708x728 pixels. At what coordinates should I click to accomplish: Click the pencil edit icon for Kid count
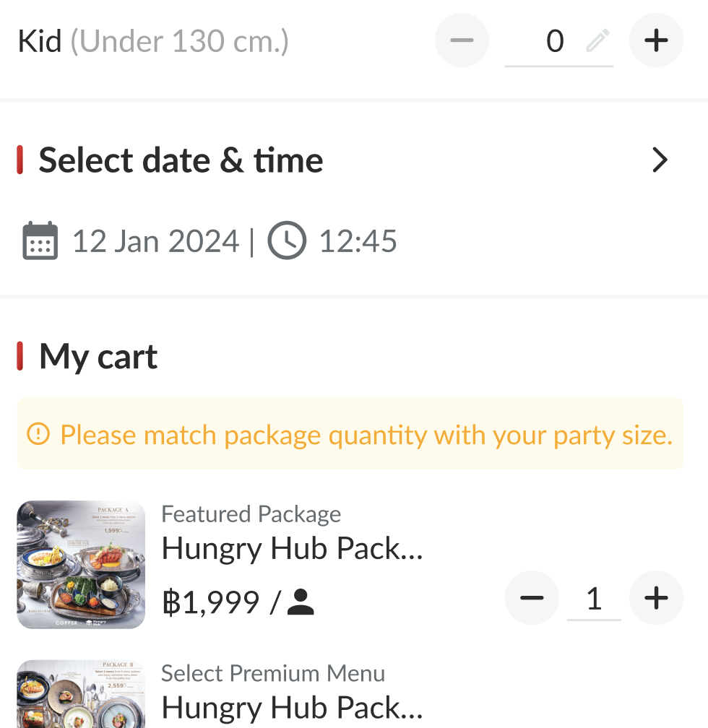(597, 41)
